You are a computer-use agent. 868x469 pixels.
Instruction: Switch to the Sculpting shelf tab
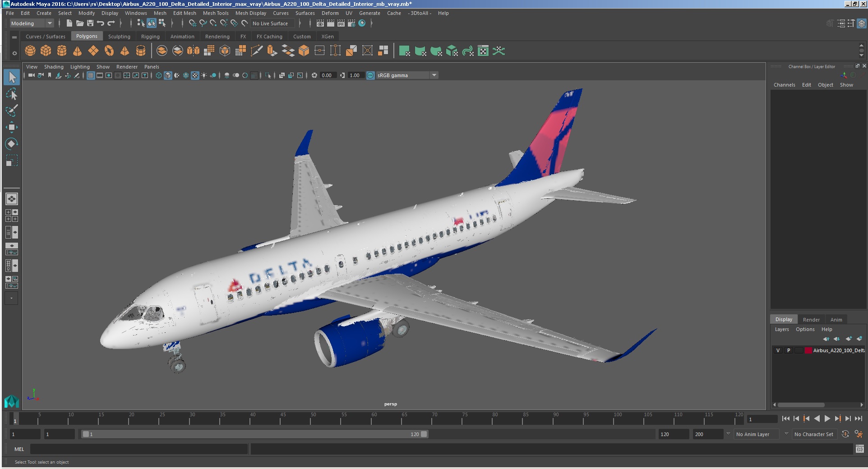coord(119,37)
